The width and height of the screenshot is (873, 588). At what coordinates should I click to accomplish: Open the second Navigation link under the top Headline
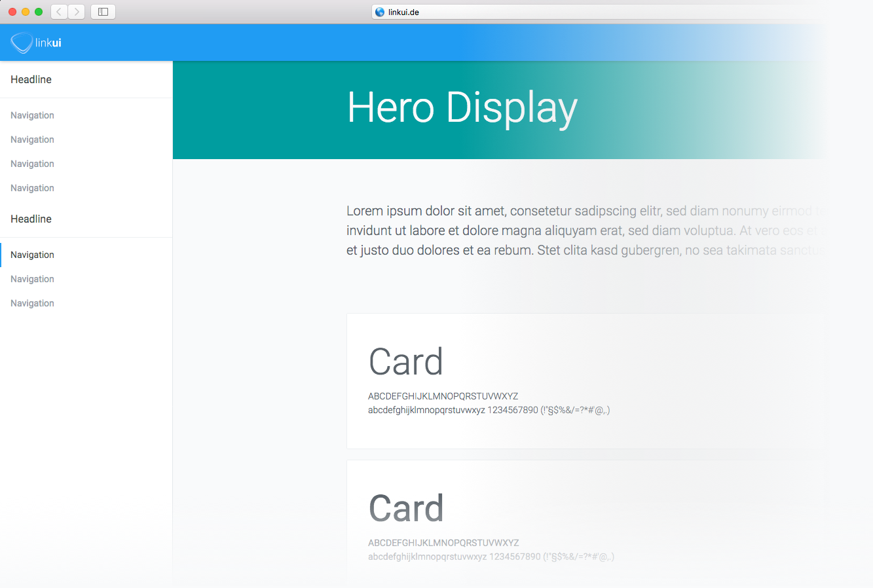32,139
